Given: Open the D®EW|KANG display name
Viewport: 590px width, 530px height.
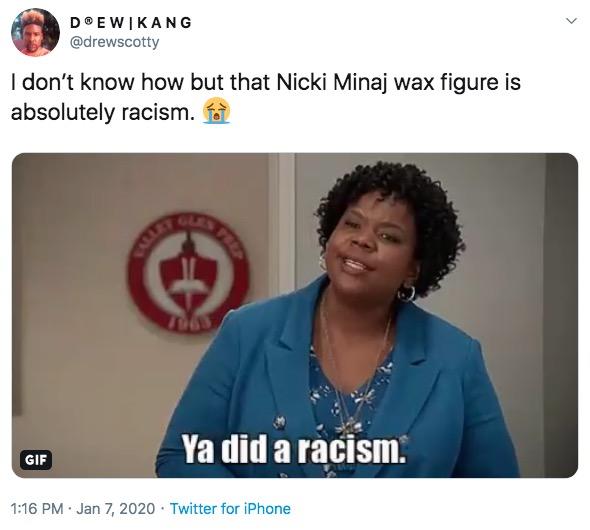Looking at the screenshot, I should tap(131, 23).
